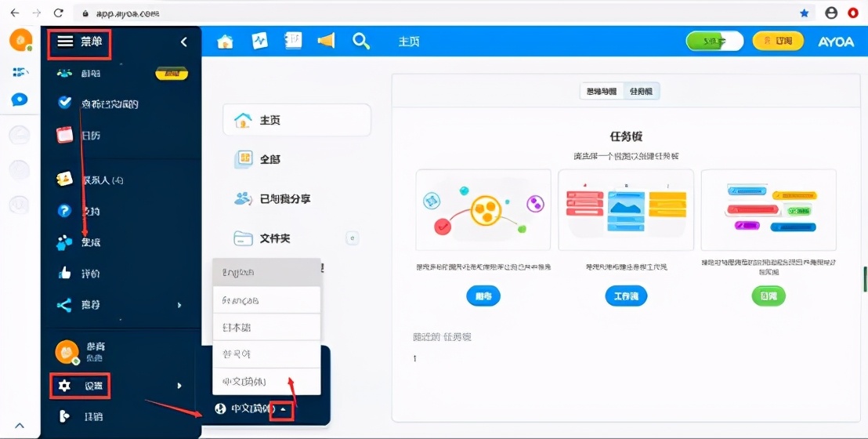Choose Korean in the language dropdown

pyautogui.click(x=266, y=354)
